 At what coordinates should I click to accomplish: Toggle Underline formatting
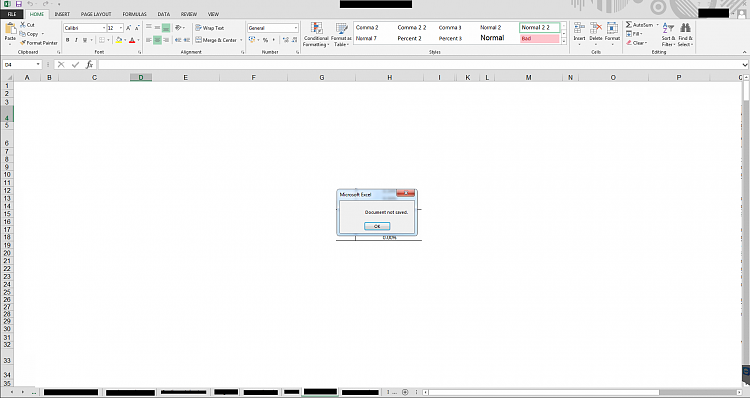(85, 40)
